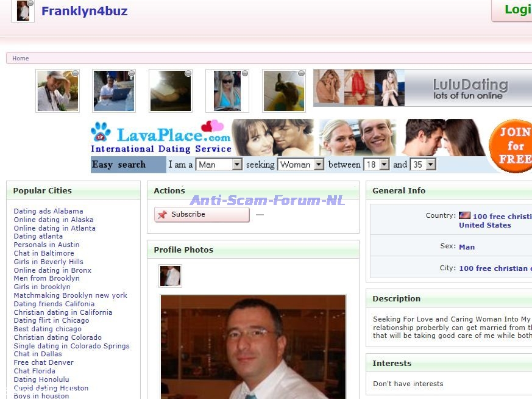This screenshot has width=532, height=399.
Task: Open the blonde woman with sunglasses thumbnail
Action: click(227, 91)
